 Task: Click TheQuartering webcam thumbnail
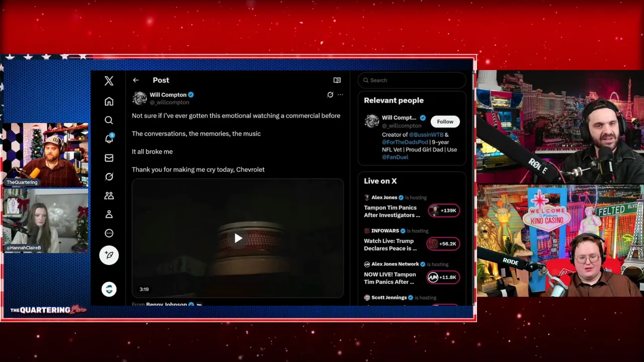point(45,154)
